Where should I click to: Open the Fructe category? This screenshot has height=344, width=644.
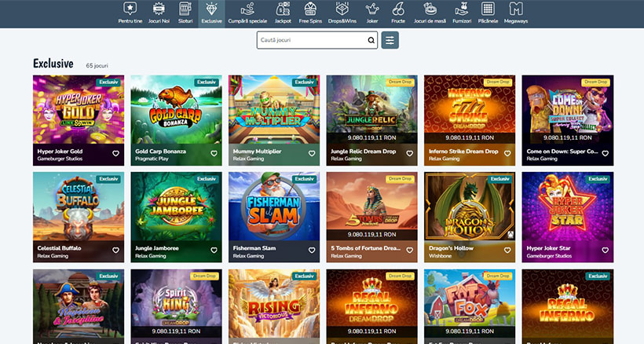(x=398, y=13)
